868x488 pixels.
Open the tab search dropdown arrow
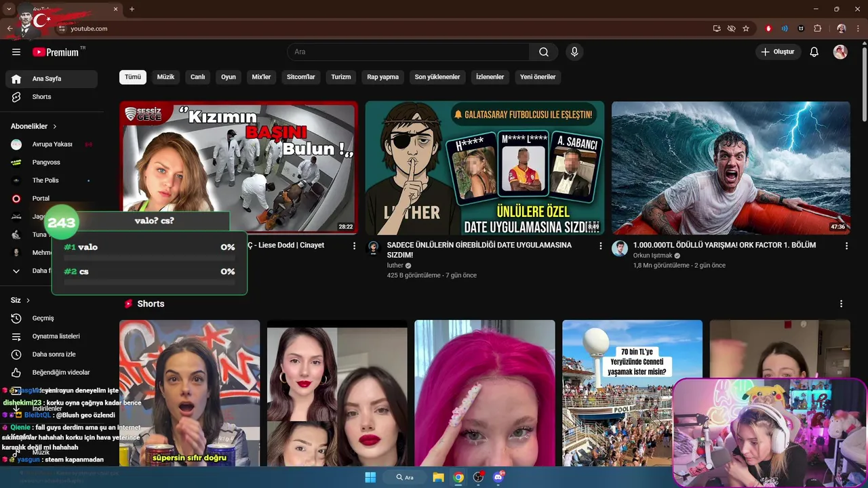tap(9, 9)
